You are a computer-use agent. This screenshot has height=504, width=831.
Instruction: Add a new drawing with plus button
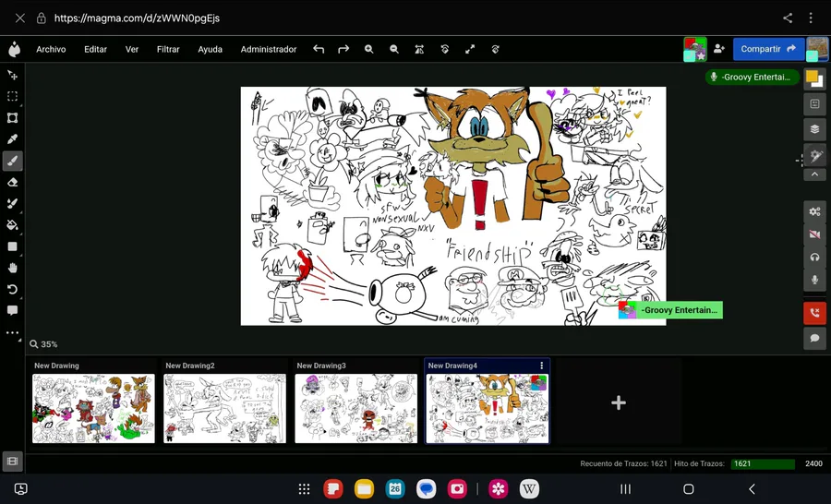pos(619,402)
